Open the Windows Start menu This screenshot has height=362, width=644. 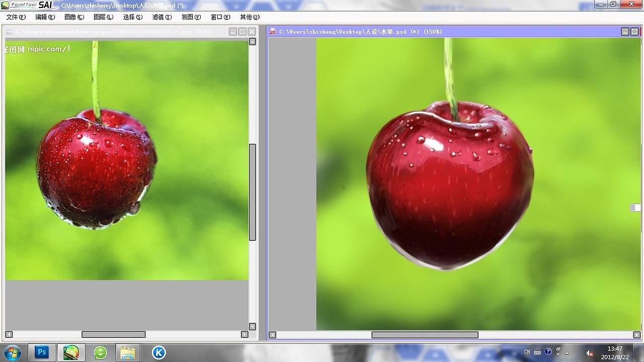pos(12,352)
